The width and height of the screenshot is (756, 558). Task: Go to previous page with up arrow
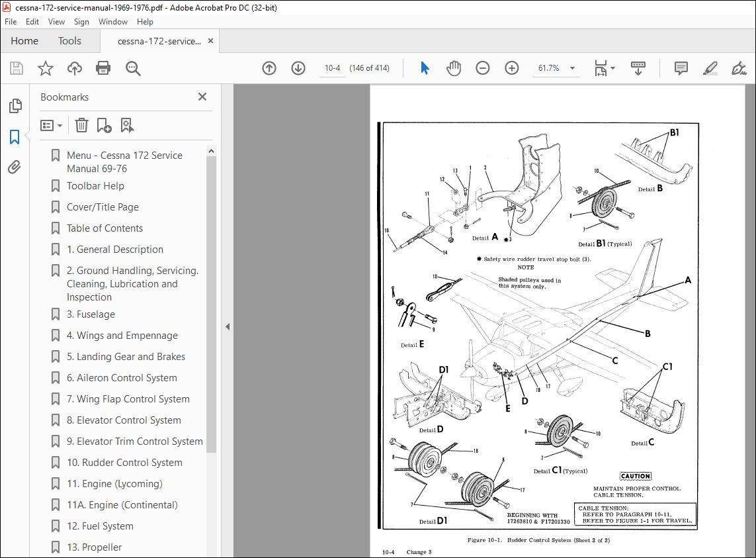point(269,68)
